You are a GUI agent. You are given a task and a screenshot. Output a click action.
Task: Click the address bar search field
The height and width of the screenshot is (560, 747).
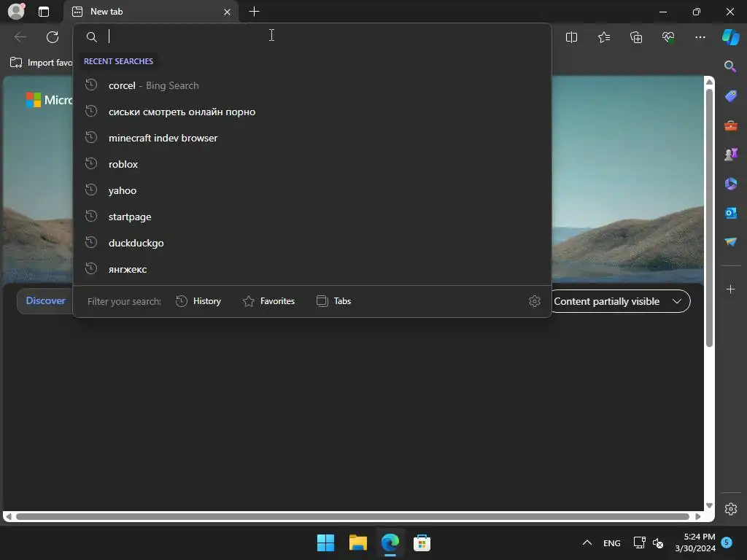[x=312, y=36]
